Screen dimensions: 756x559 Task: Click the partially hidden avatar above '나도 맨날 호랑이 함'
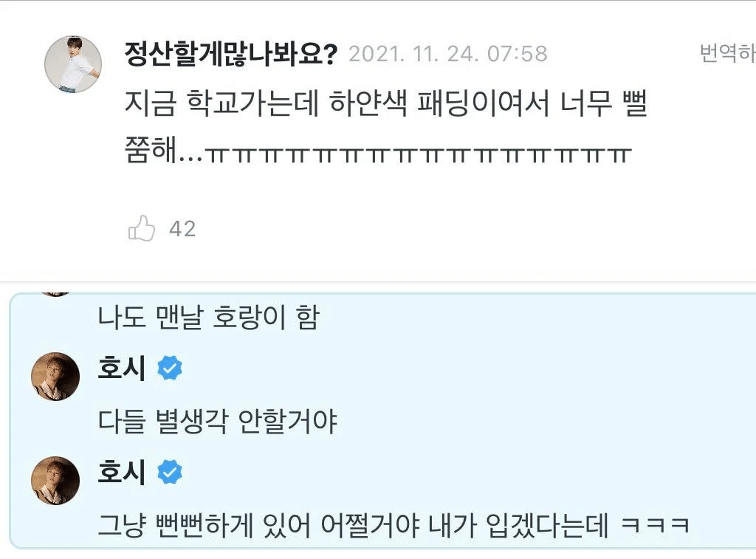point(55,294)
